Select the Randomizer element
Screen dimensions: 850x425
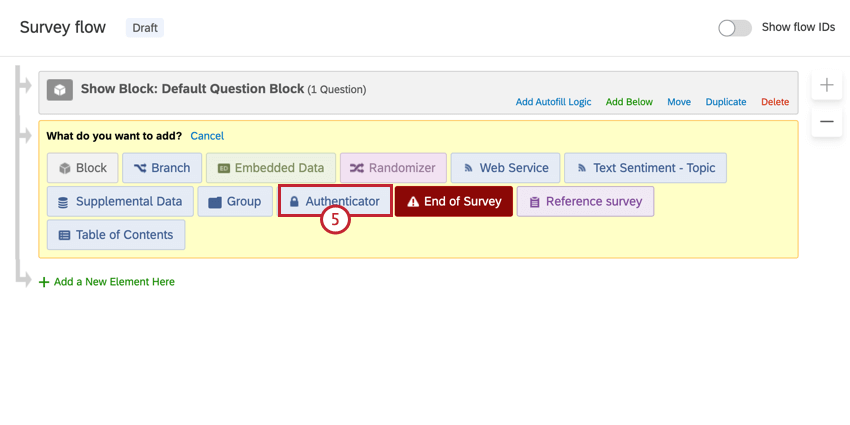coord(392,168)
